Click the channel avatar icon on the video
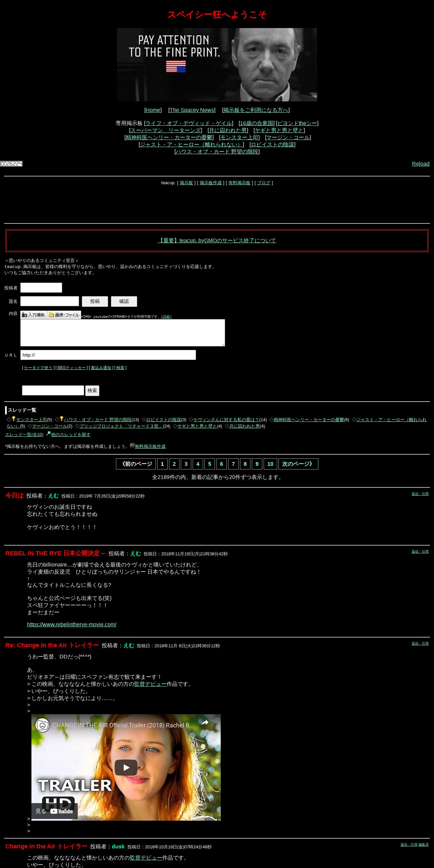The height and width of the screenshot is (868, 434). 43,725
